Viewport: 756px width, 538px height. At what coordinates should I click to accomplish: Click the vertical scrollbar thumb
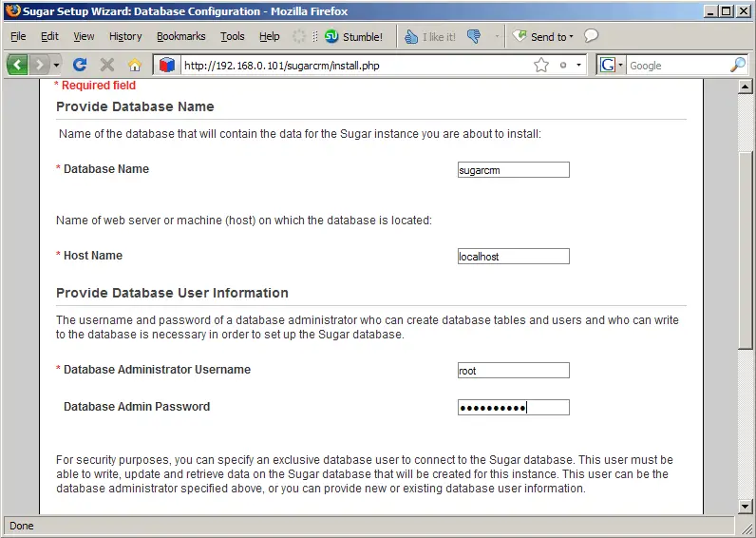(745, 250)
